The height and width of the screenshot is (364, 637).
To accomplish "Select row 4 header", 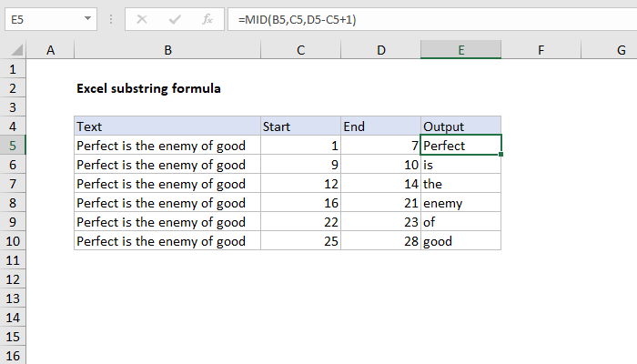I will tap(13, 126).
